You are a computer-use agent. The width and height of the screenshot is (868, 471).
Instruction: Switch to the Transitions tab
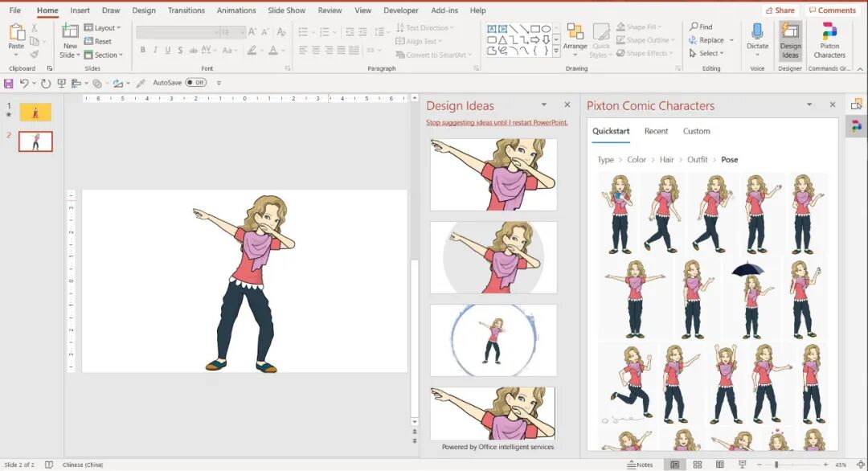pos(186,10)
